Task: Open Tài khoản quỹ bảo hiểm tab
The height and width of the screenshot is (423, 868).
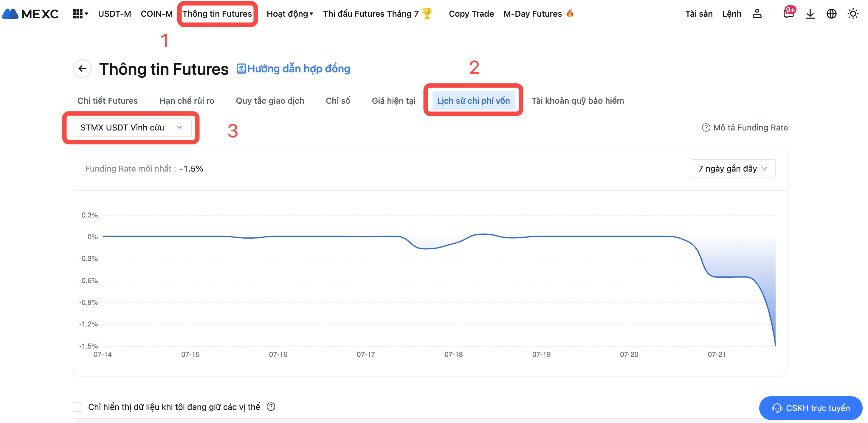Action: coord(578,100)
